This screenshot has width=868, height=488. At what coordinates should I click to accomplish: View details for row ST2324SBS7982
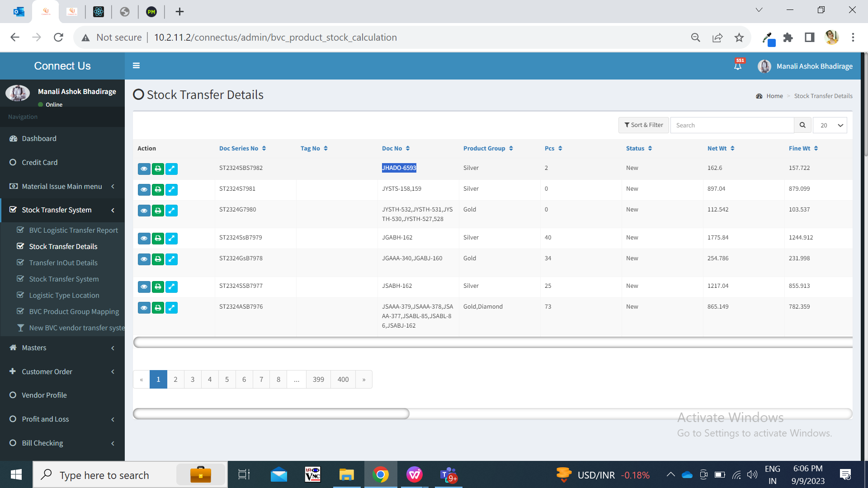tap(144, 169)
